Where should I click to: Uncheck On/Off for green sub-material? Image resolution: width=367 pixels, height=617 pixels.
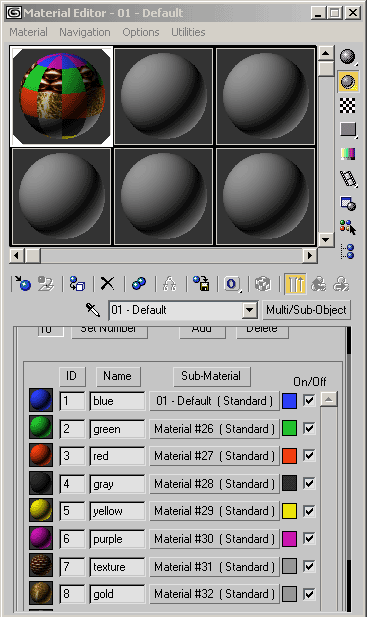[309, 428]
